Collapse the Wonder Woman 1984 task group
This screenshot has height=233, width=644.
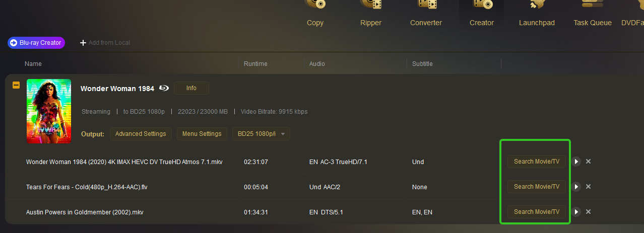pyautogui.click(x=16, y=85)
